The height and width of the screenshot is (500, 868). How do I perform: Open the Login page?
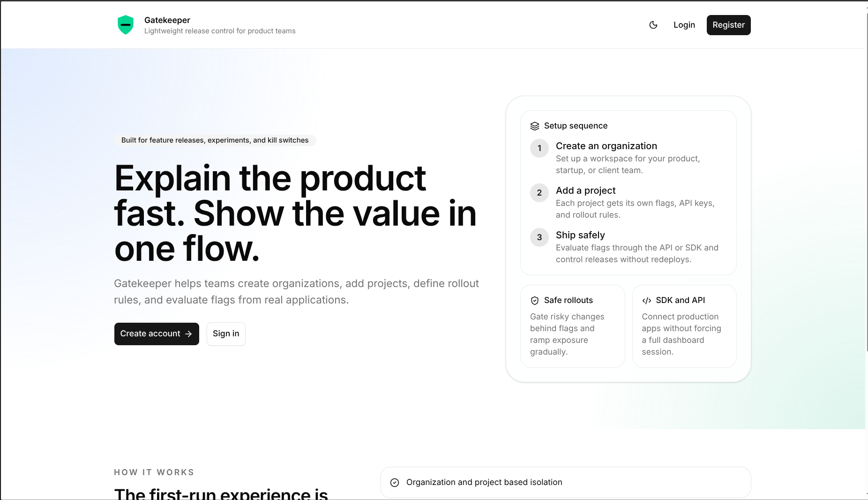[x=684, y=25]
